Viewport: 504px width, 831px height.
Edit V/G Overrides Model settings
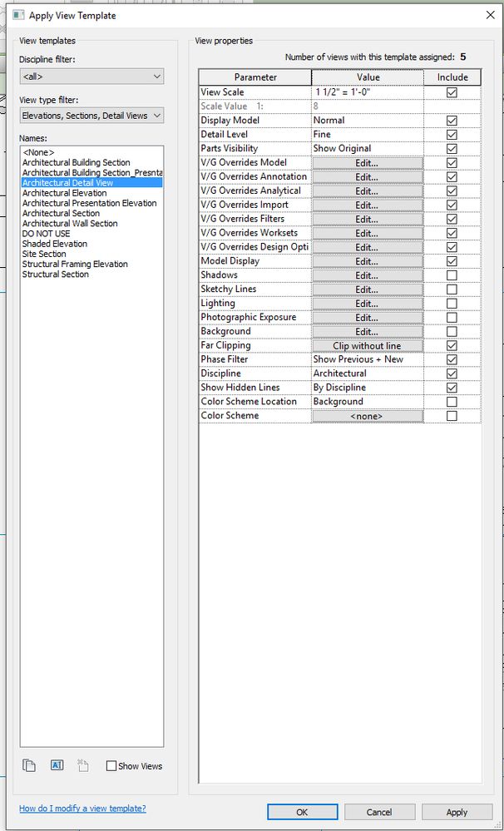[368, 163]
